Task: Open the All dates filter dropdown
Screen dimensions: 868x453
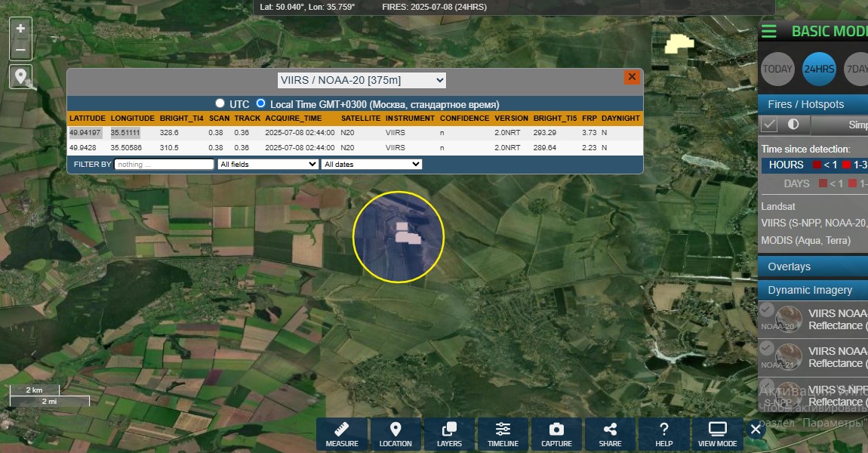Action: tap(371, 165)
